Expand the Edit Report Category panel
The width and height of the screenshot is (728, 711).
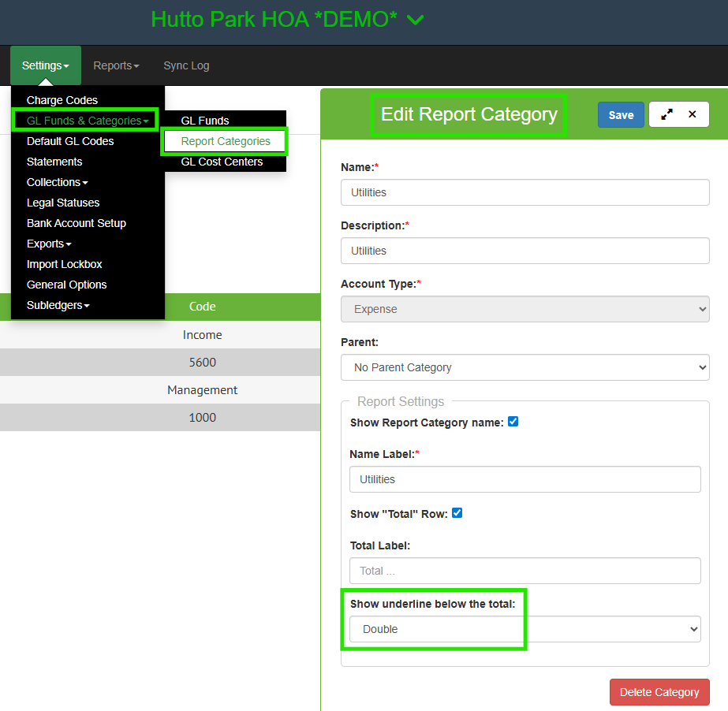667,114
